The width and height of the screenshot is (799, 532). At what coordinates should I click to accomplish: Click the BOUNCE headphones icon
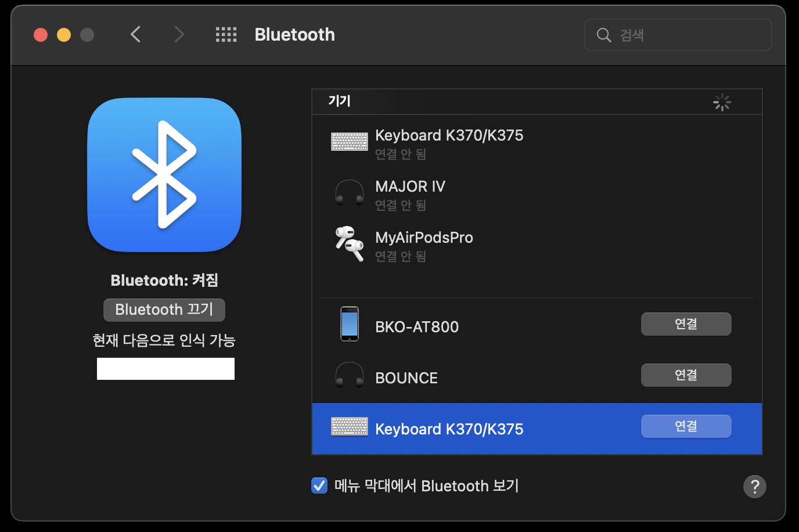click(350, 375)
